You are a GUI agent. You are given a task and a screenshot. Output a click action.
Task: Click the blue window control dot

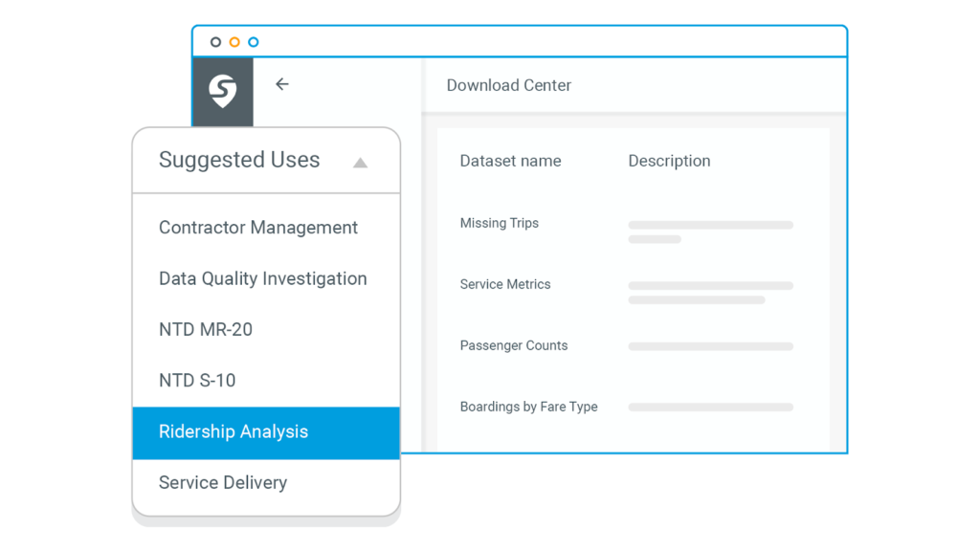click(253, 42)
